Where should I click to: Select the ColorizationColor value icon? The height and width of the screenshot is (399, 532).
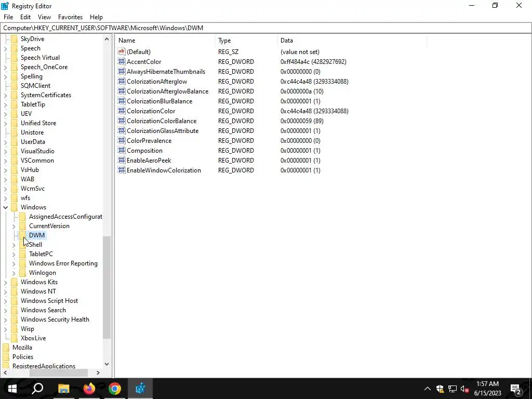(122, 111)
